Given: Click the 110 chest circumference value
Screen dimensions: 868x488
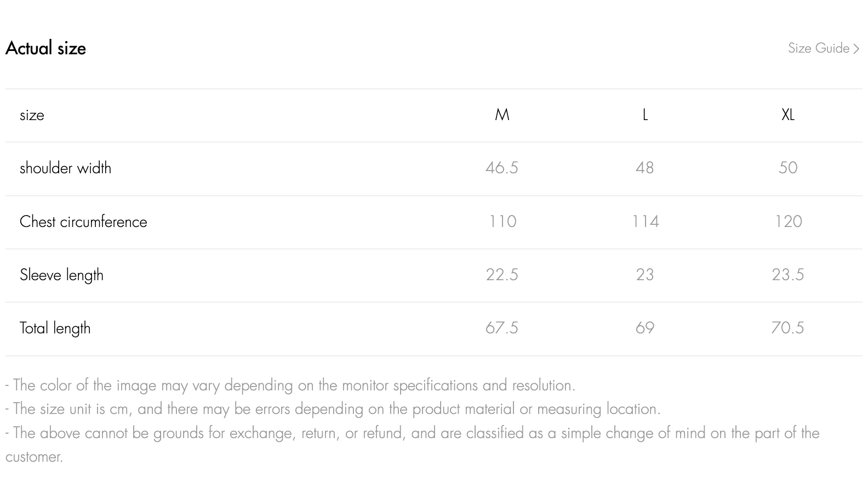Looking at the screenshot, I should [502, 222].
